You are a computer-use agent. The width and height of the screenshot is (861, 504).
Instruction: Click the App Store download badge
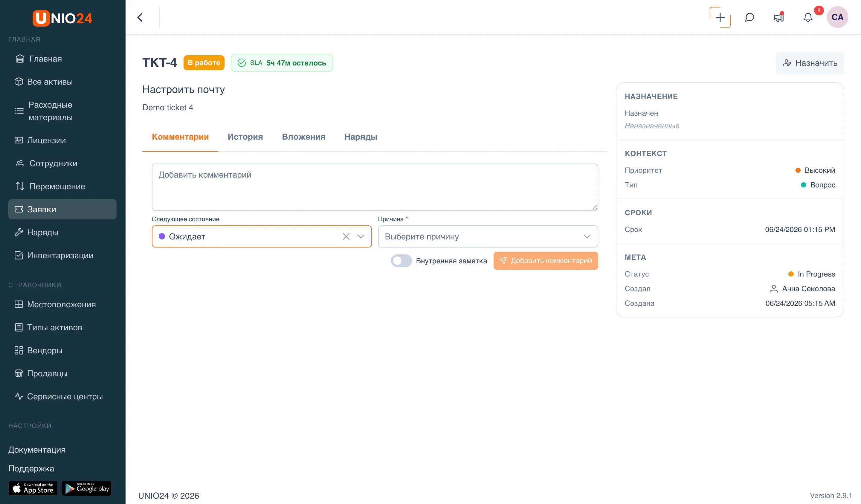tap(33, 488)
